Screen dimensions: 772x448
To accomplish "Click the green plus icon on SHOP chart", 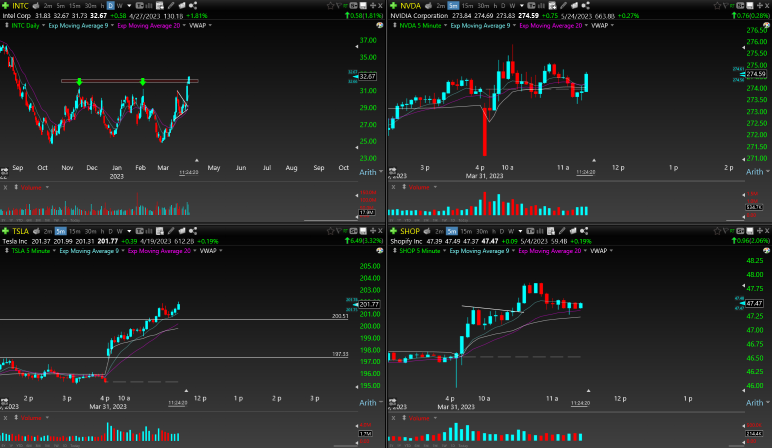I will (393, 231).
